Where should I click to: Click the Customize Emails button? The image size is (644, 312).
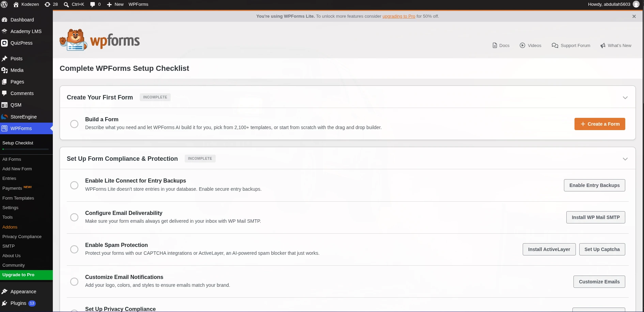pos(599,282)
